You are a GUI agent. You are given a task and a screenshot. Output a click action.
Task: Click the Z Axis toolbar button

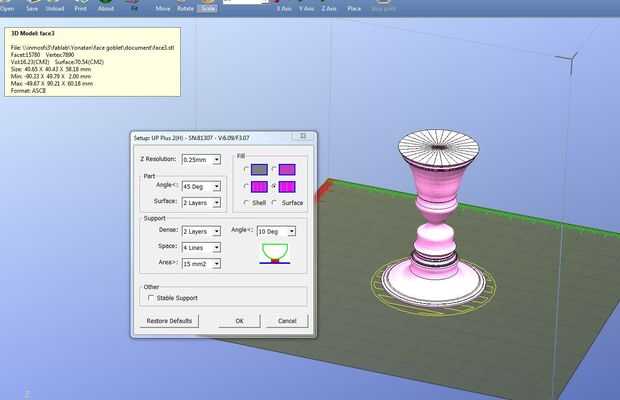click(329, 6)
